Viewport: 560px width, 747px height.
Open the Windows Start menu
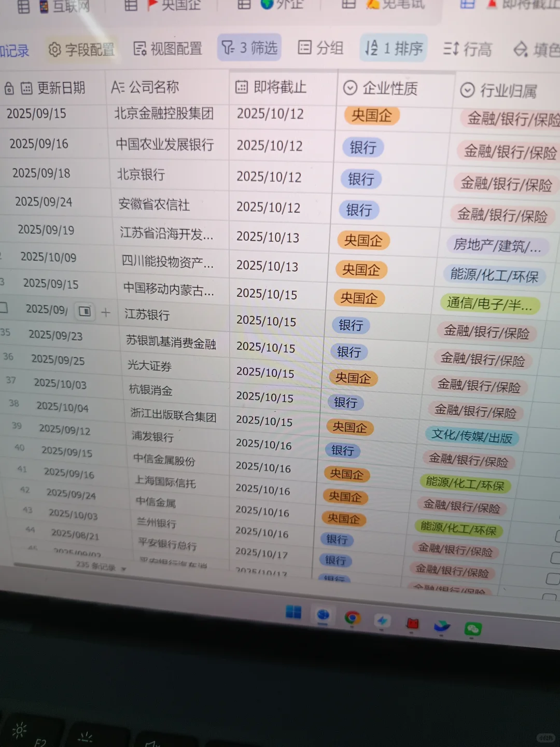[x=293, y=612]
